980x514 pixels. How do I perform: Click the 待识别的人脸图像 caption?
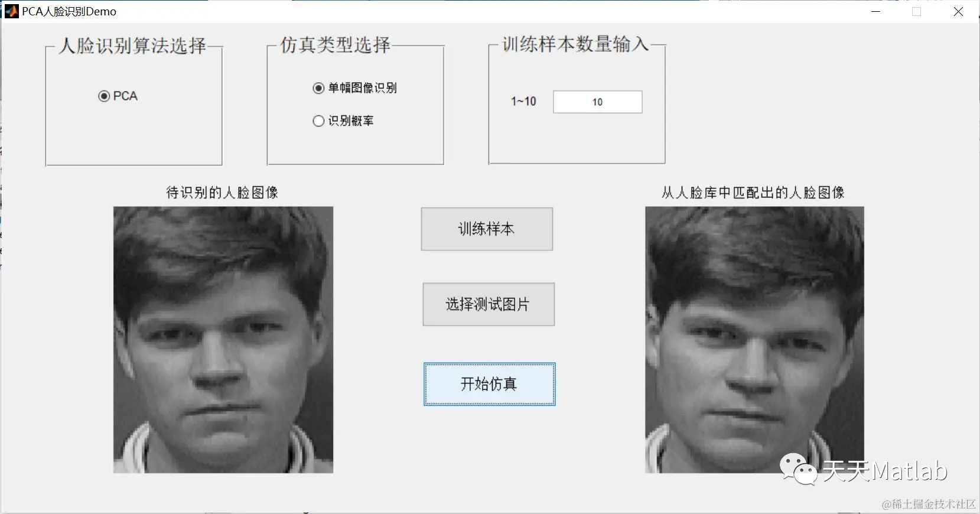pyautogui.click(x=222, y=193)
